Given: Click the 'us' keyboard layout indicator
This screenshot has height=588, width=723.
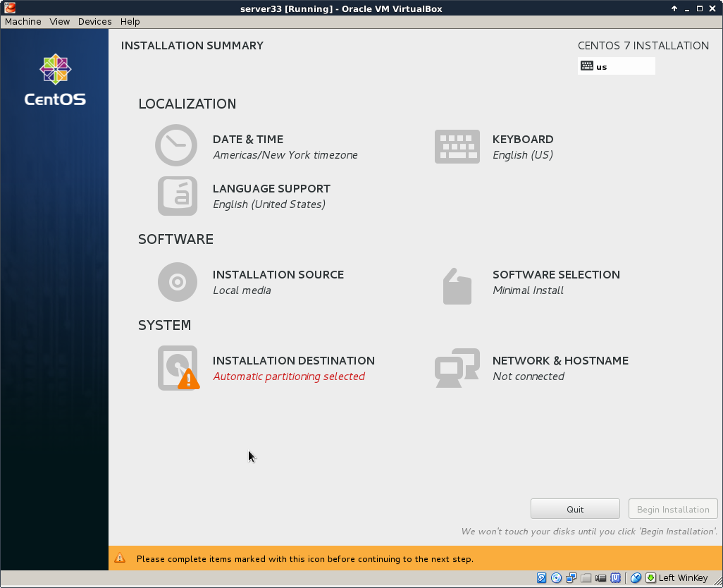Looking at the screenshot, I should click(x=616, y=66).
